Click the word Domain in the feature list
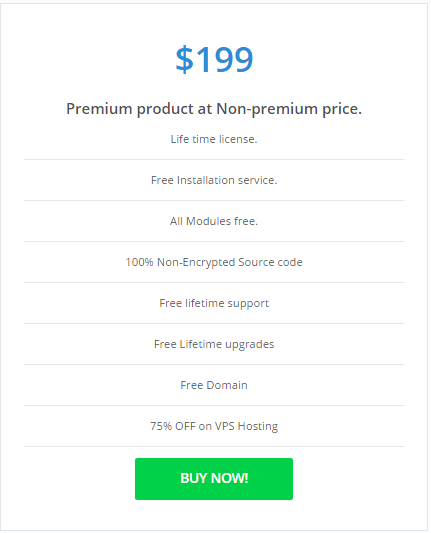 pos(227,385)
